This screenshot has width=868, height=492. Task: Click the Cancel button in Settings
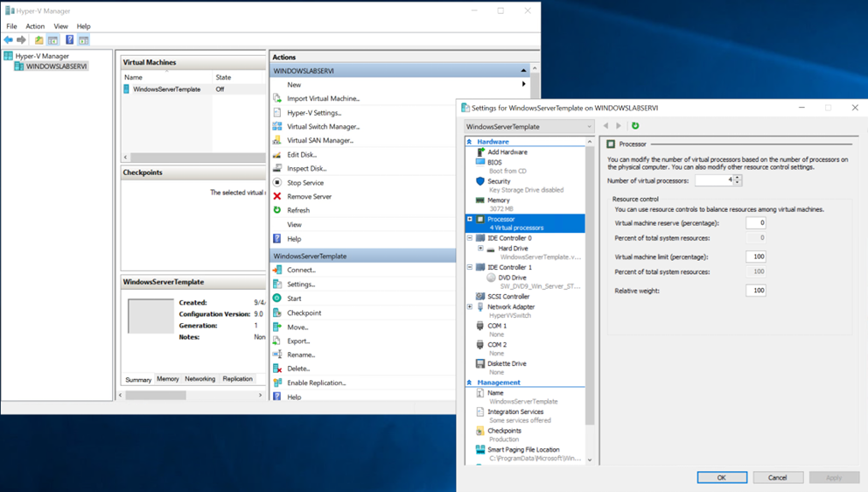(777, 477)
